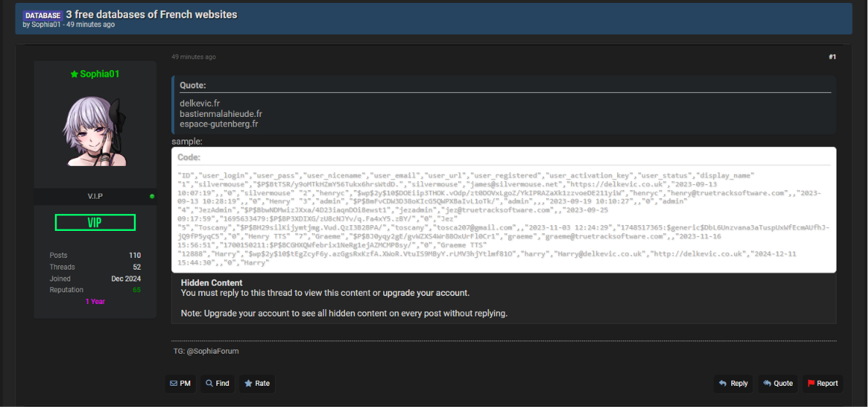The image size is (868, 407).
Task: Click the PM envelope icon
Action: [173, 383]
